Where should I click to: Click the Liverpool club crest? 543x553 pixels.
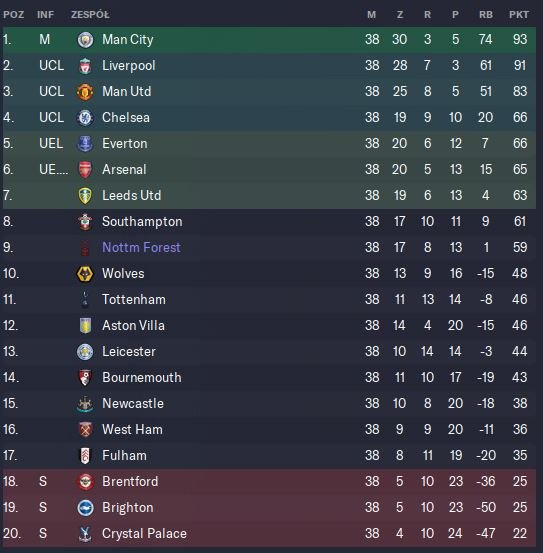tap(85, 66)
